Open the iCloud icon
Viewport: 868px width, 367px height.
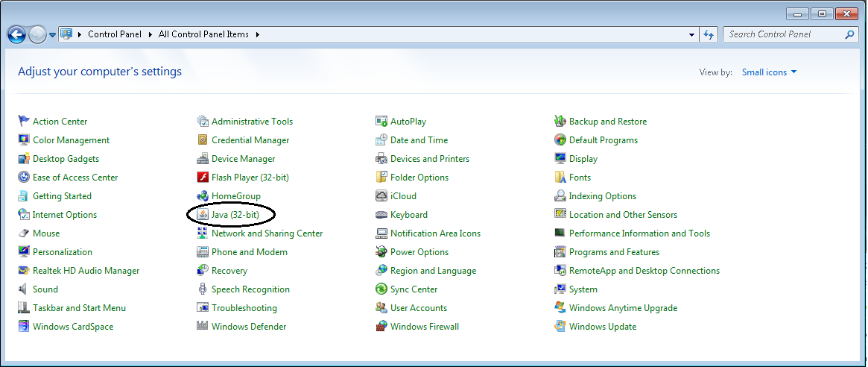tap(381, 195)
